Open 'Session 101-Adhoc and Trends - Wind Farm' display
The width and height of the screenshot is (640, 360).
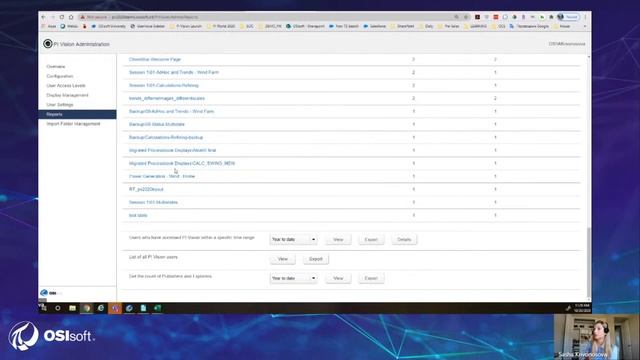174,72
